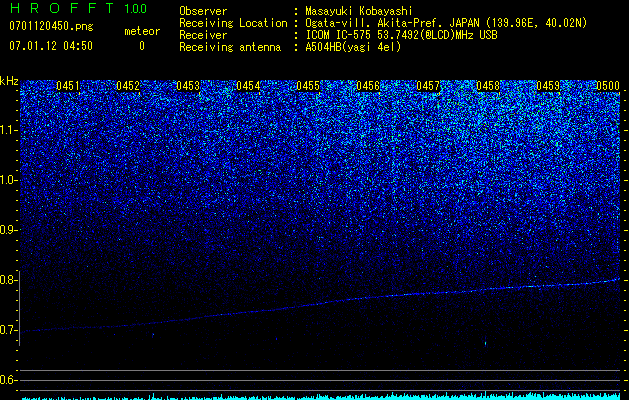Click the 1.1 kHz axis tick label
This screenshot has width=629, height=400.
8,130
